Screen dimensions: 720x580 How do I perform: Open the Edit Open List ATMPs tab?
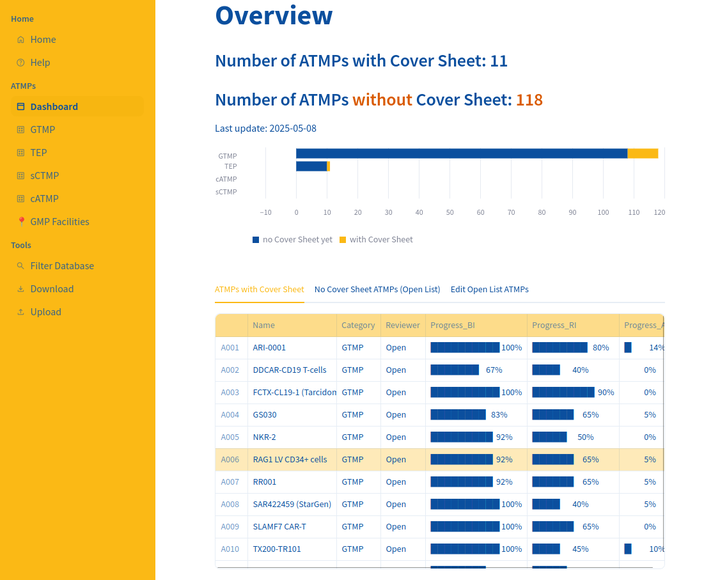(x=489, y=289)
